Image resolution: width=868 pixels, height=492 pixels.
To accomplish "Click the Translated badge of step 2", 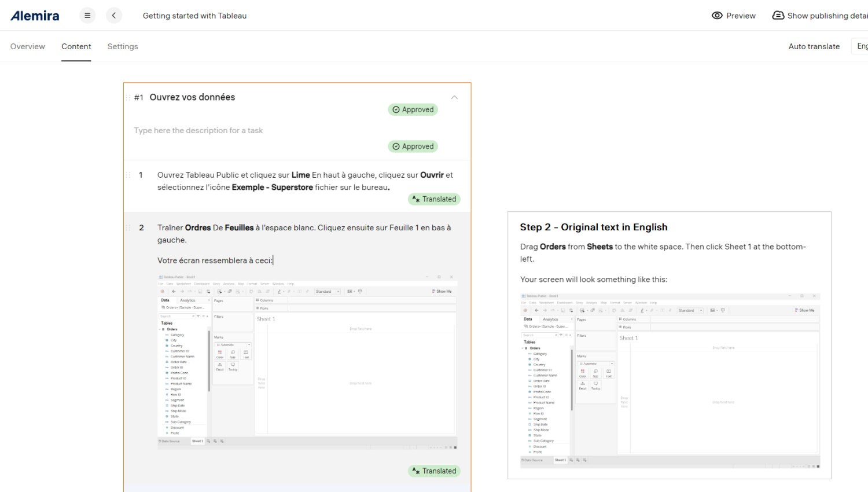I will [x=434, y=471].
